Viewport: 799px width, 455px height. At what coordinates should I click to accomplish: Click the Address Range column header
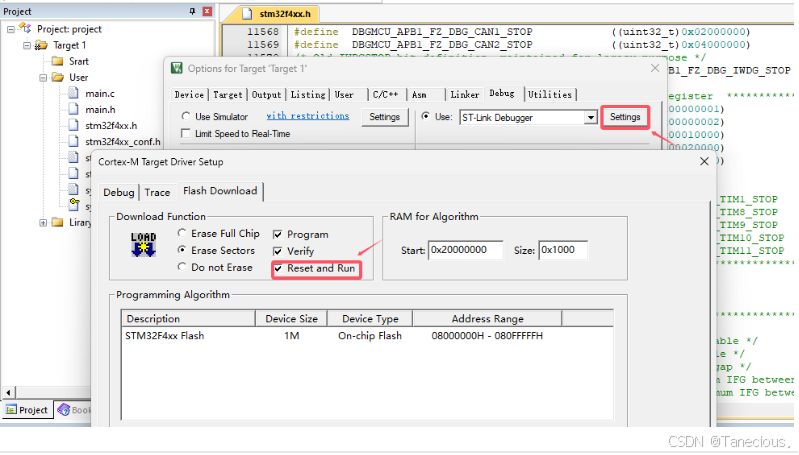tap(488, 318)
